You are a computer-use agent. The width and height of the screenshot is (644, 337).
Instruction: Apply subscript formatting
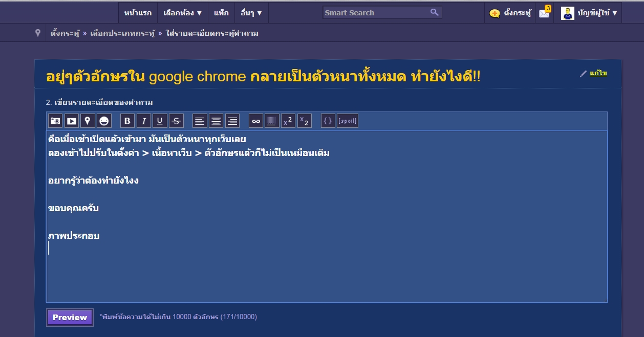[x=304, y=121]
